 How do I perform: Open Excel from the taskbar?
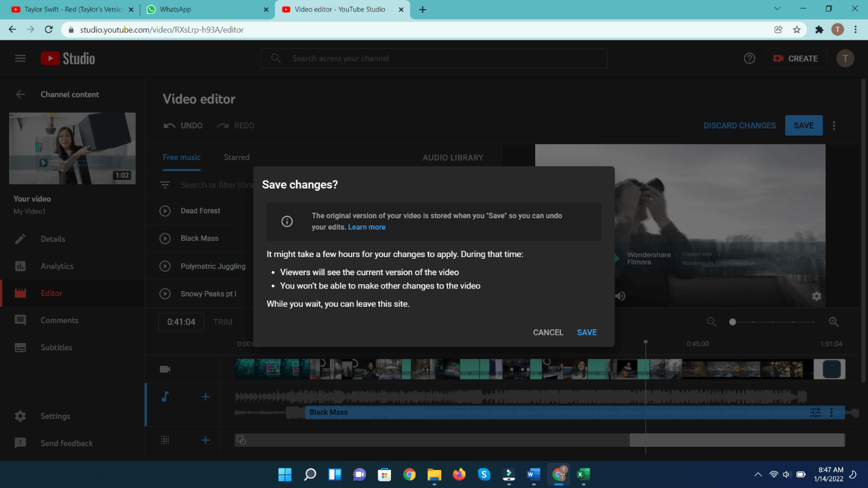pyautogui.click(x=583, y=474)
